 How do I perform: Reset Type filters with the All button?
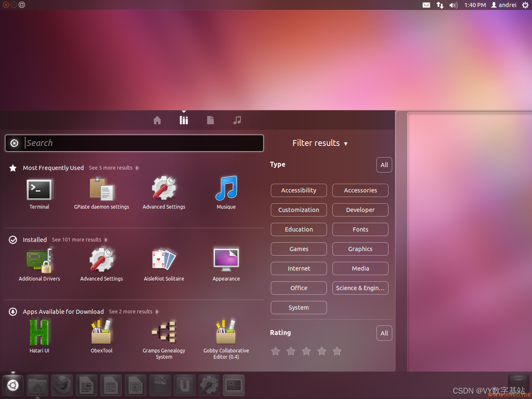384,165
